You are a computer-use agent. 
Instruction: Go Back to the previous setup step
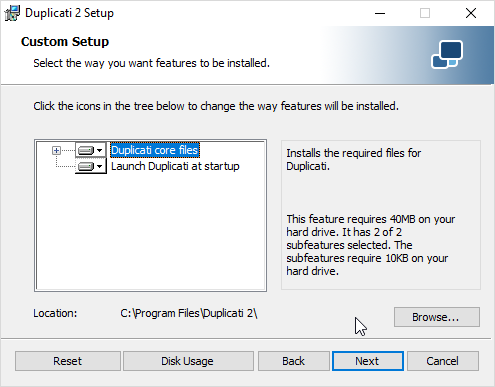point(294,361)
